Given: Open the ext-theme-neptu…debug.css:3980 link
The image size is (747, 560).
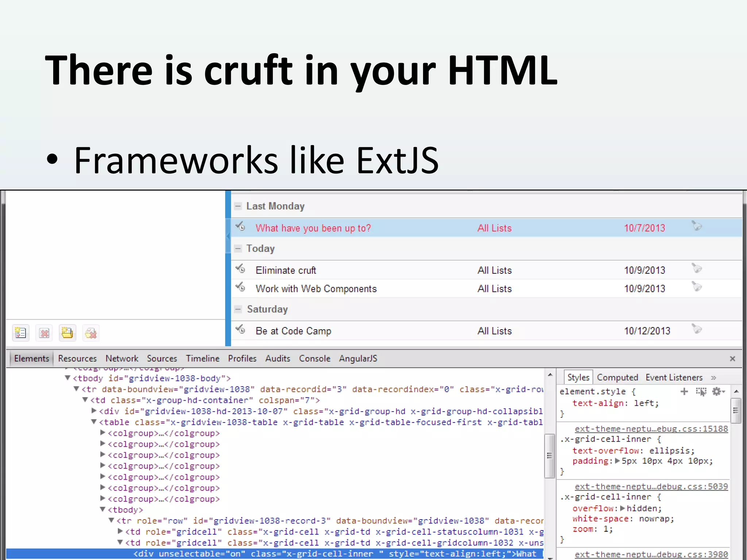Looking at the screenshot, I should click(x=651, y=554).
